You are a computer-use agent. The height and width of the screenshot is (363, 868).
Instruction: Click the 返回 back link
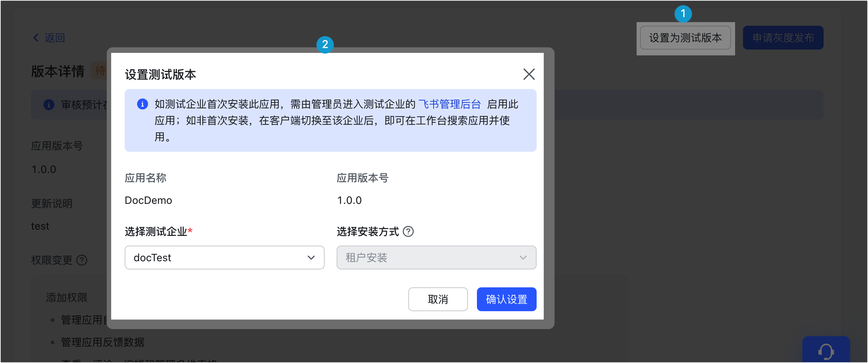[x=49, y=38]
